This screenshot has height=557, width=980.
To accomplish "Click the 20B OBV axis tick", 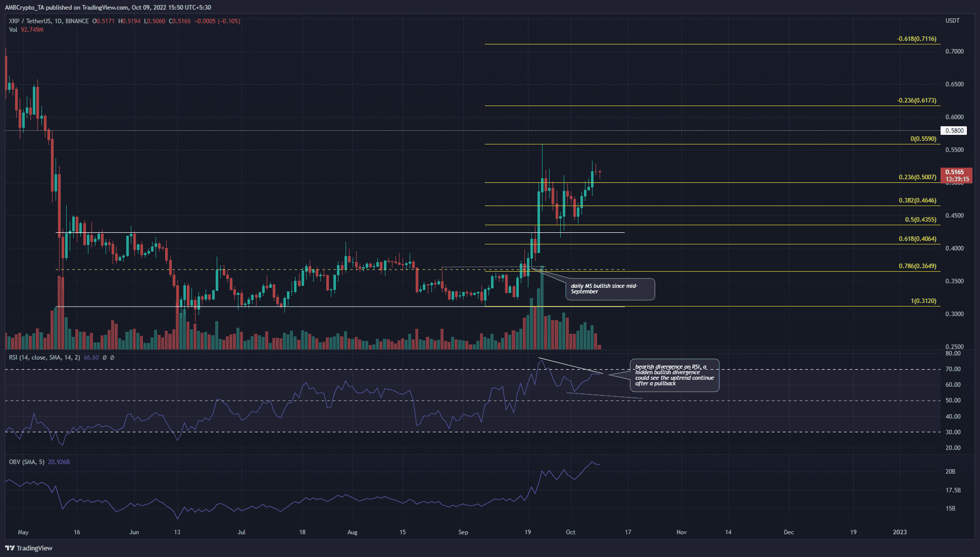I will coord(950,472).
